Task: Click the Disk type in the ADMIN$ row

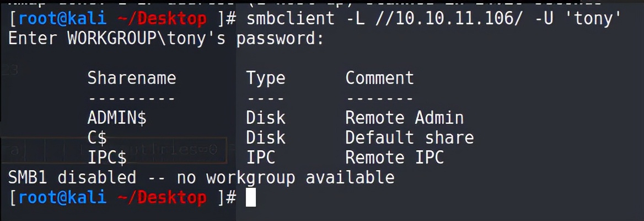Action: point(266,118)
